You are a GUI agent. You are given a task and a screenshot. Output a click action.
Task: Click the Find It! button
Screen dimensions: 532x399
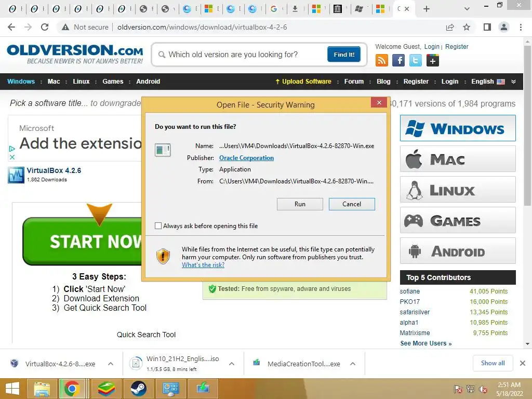coord(344,54)
